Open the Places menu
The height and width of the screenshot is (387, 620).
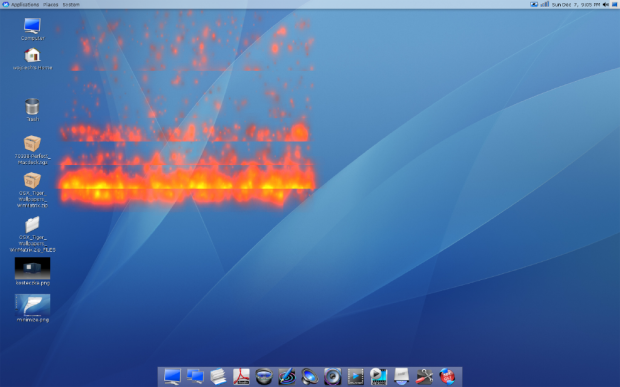(51, 5)
